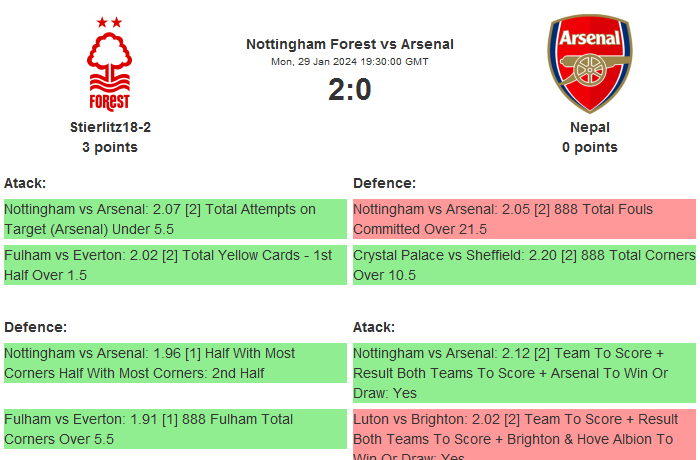Click the Arsenal club crest
The image size is (700, 460).
(589, 63)
